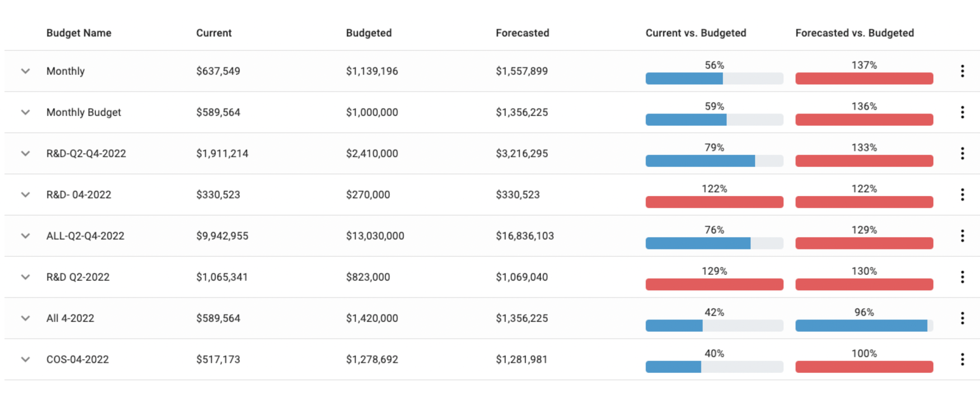Click the $2,410,000 budgeted value
This screenshot has height=398, width=980.
(x=372, y=153)
